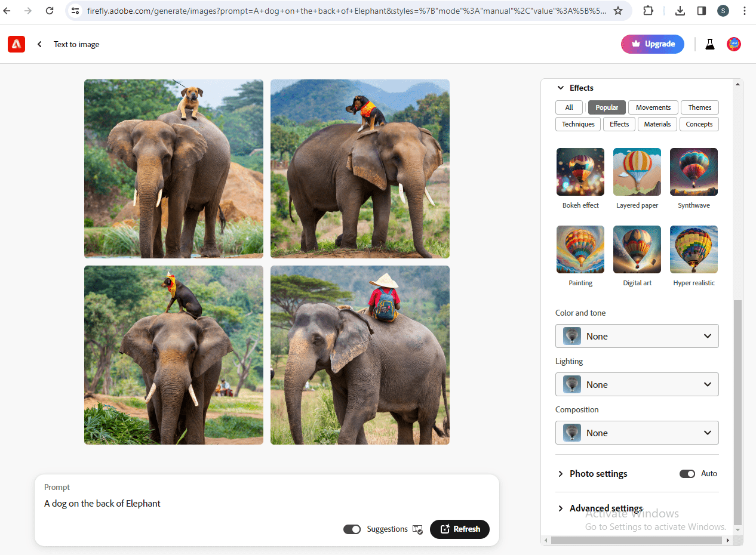Expand Advanced settings section
Viewport: 756px width, 555px height.
(x=561, y=508)
